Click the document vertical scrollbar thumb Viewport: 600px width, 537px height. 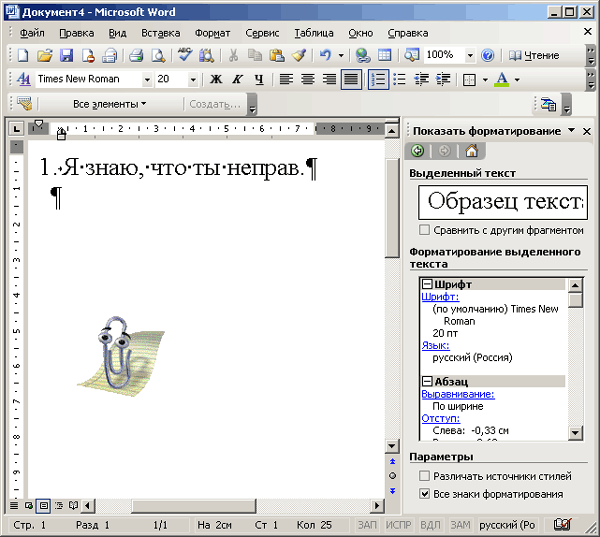click(x=392, y=209)
